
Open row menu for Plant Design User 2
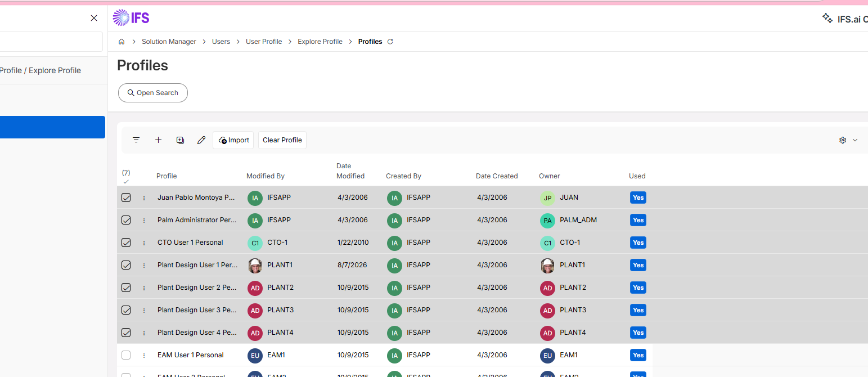coord(144,288)
